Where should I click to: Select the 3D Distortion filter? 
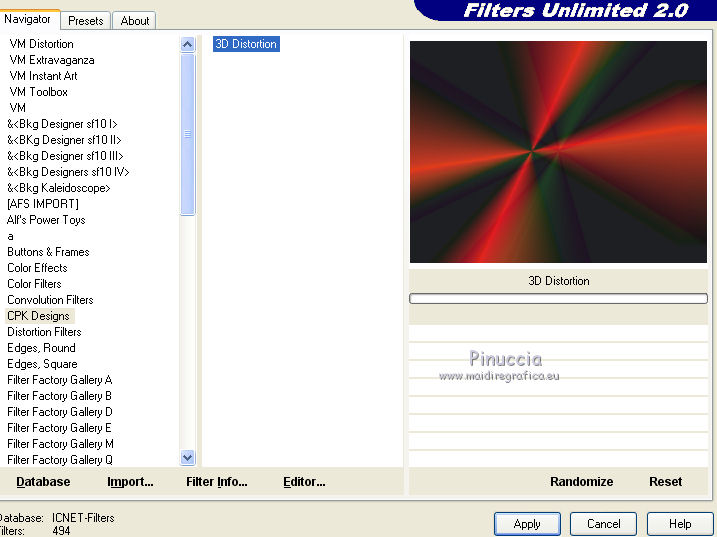click(246, 44)
